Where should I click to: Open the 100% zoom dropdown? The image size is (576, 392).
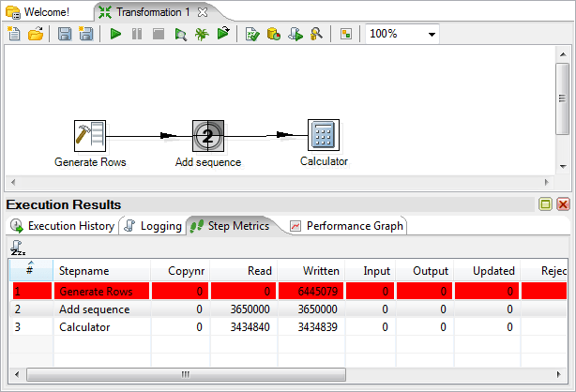432,34
